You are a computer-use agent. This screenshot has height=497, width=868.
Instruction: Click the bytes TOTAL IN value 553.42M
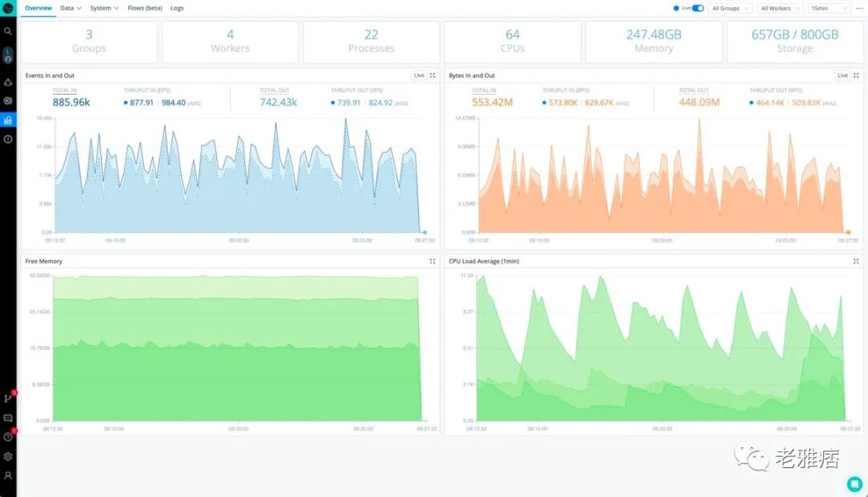pyautogui.click(x=492, y=102)
